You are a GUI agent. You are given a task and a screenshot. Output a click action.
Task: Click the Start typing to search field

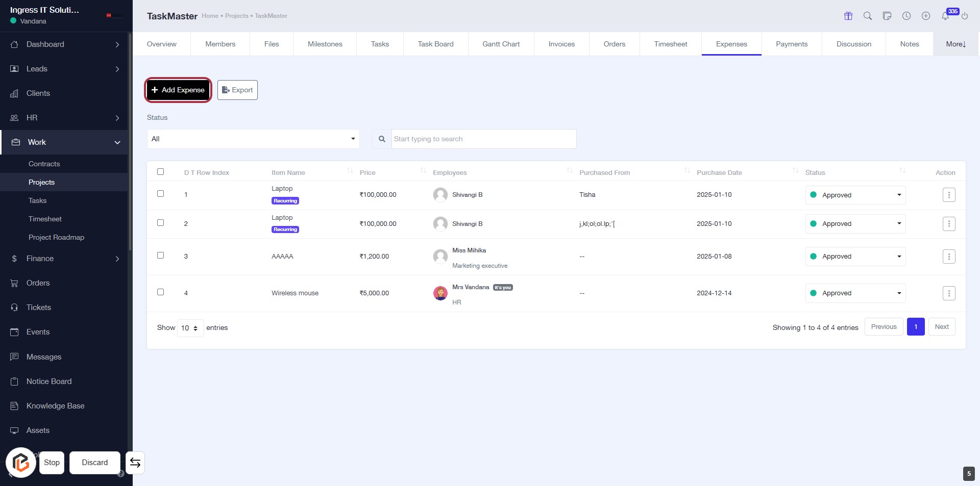[483, 139]
